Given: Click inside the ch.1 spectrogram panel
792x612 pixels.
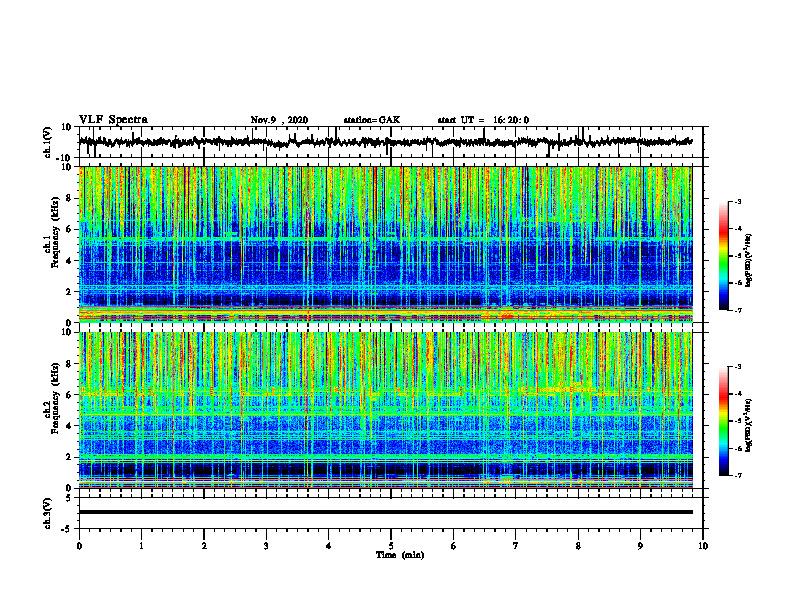Looking at the screenshot, I should pyautogui.click(x=385, y=244).
